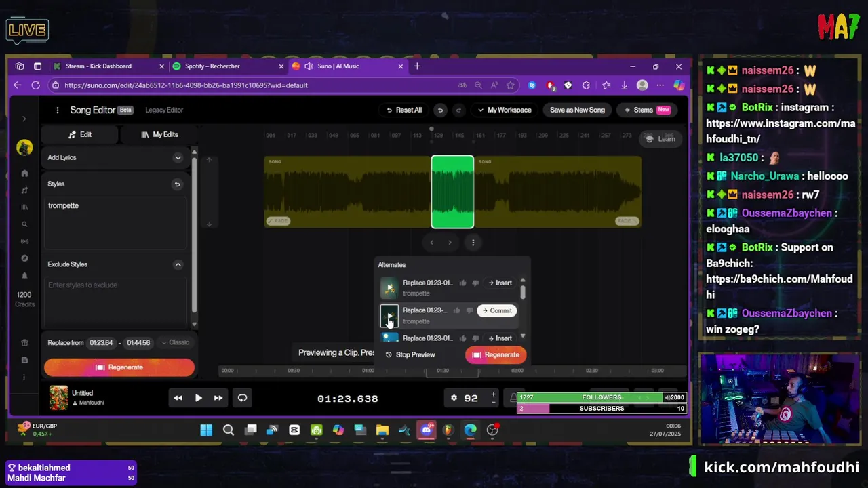Open the Explore compass icon in sidebar
This screenshot has width=868, height=488.
tap(24, 258)
